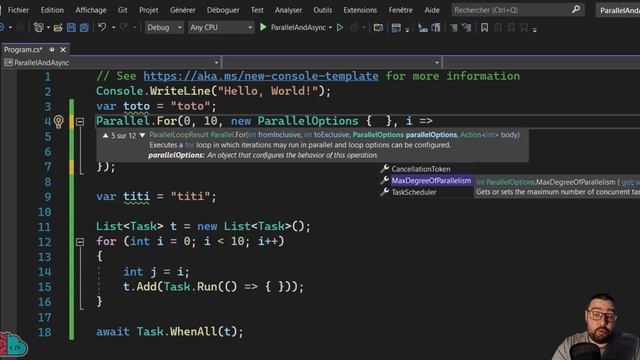The image size is (640, 360).
Task: Open the Analyser menu
Action: (x=288, y=10)
